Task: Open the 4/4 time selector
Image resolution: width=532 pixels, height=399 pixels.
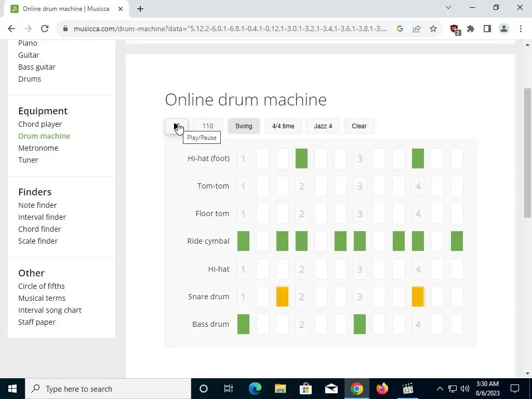Action: pos(283,126)
